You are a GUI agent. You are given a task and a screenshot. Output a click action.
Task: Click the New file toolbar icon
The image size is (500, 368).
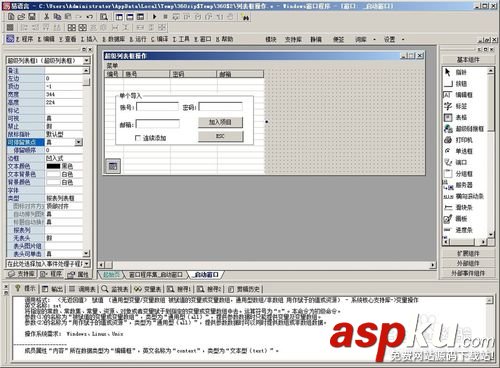[x=11, y=16]
